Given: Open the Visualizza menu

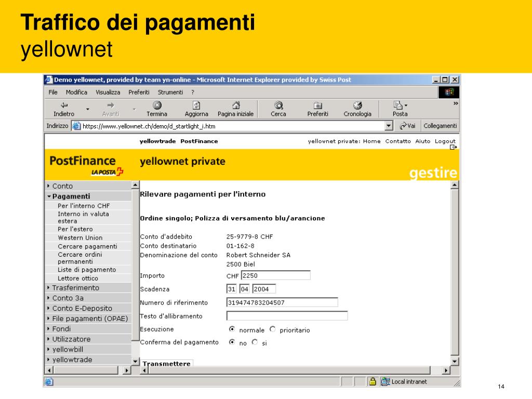Looking at the screenshot, I should pyautogui.click(x=108, y=92).
